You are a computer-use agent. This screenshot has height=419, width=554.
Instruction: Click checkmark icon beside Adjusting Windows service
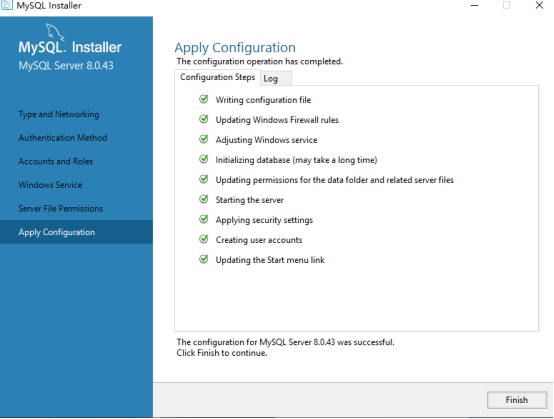[x=204, y=139]
